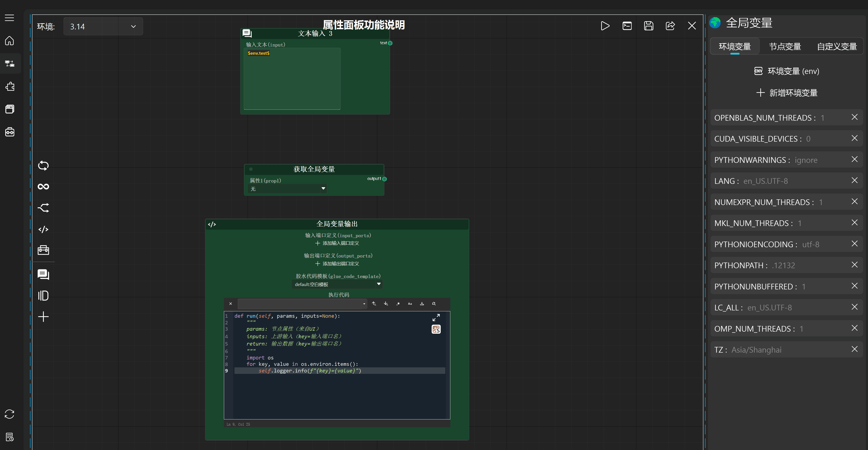
Task: Expand the code editor to fullscreen
Action: pyautogui.click(x=436, y=318)
